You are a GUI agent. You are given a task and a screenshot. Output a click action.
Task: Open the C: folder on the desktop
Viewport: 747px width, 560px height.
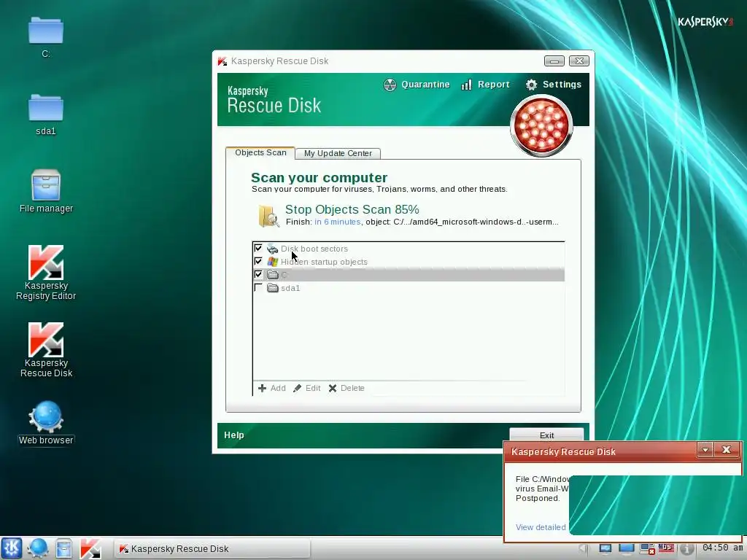pos(46,37)
